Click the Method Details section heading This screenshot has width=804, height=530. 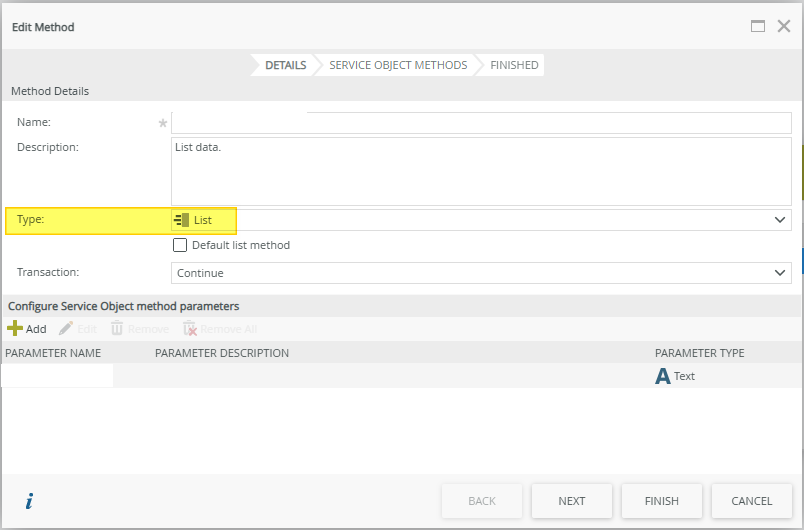point(50,91)
